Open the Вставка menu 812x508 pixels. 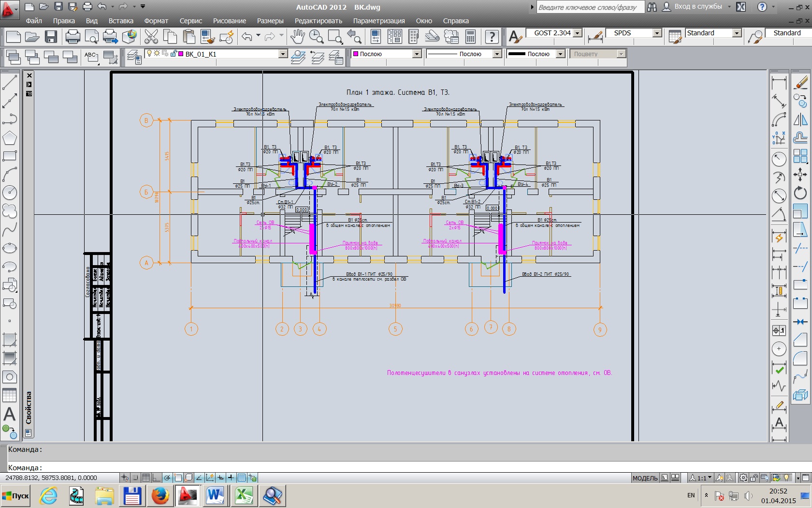tap(121, 21)
